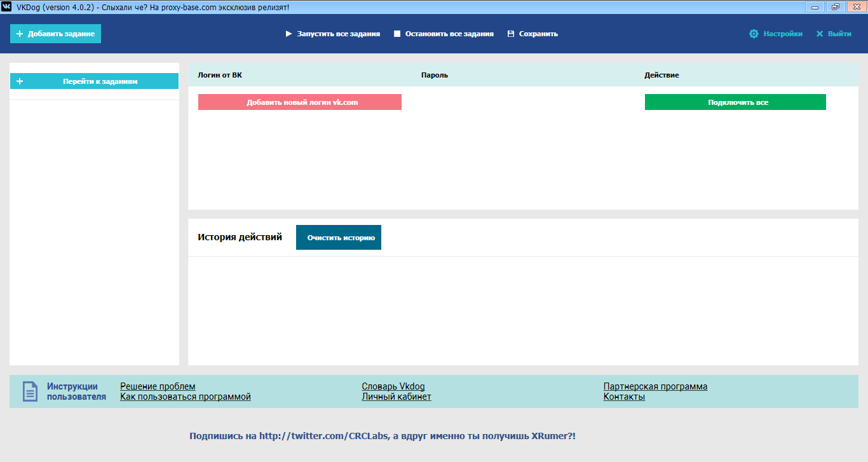
Task: Open the Словарь Vkdog link
Action: (393, 386)
